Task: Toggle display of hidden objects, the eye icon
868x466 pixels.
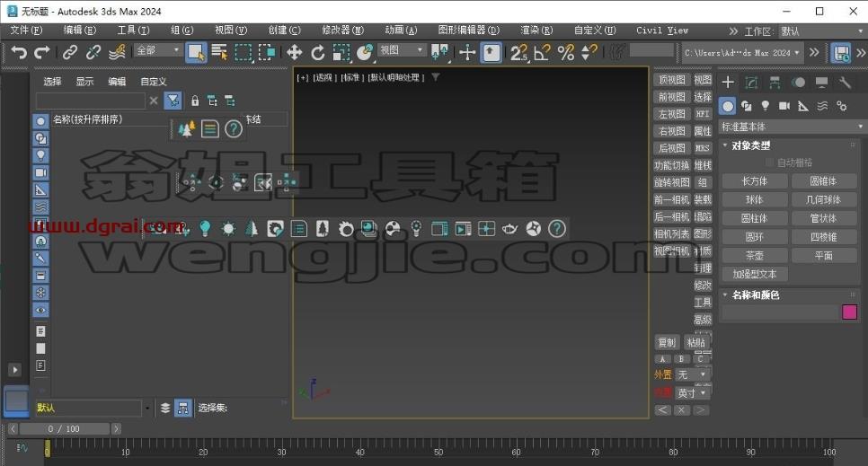Action: 40,310
